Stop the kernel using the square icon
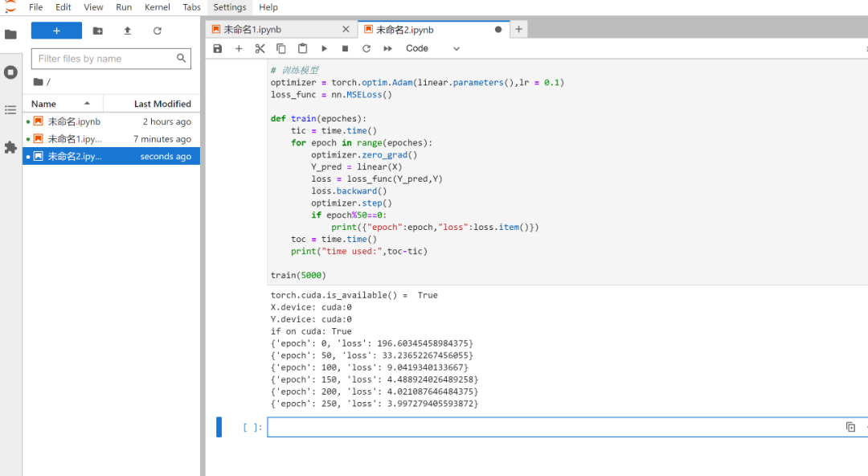 pyautogui.click(x=344, y=48)
